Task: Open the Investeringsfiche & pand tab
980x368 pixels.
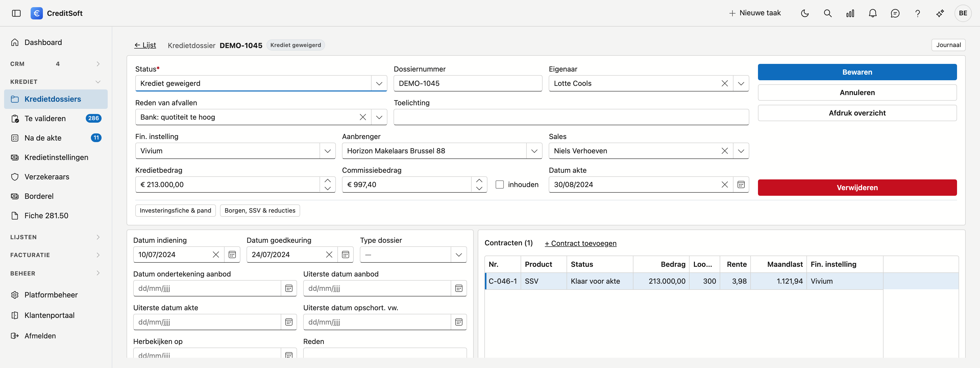Action: coord(175,211)
